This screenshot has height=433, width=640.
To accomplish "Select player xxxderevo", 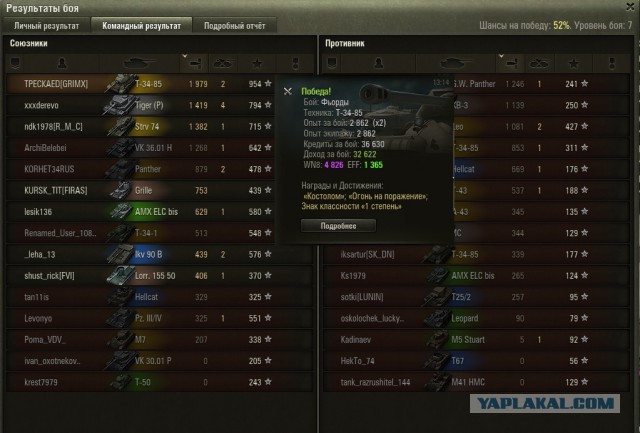I will [41, 105].
